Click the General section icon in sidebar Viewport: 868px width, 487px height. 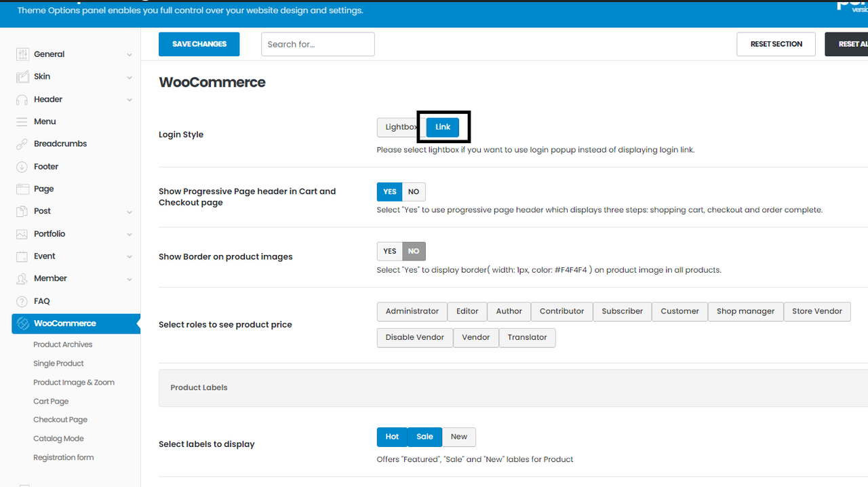(x=22, y=54)
